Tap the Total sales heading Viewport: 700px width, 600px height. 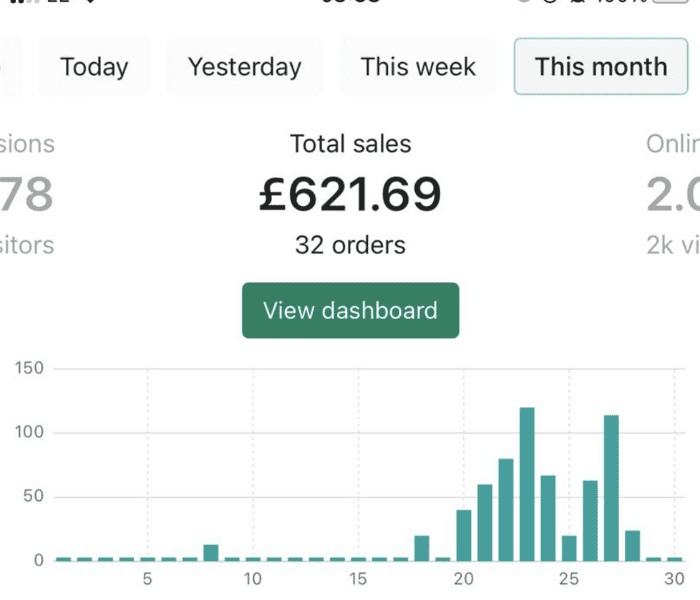coord(350,144)
